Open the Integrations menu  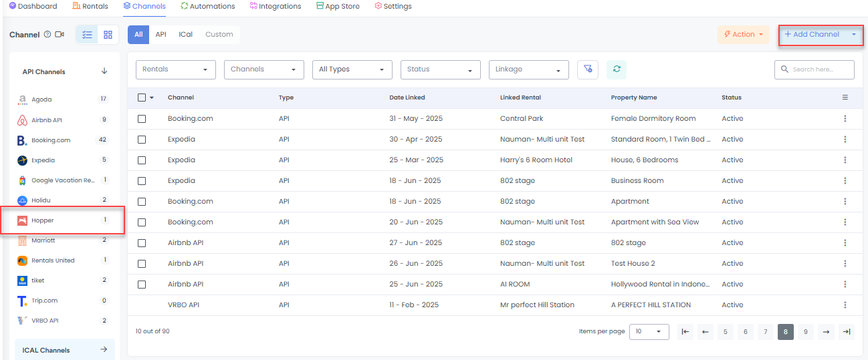(276, 7)
